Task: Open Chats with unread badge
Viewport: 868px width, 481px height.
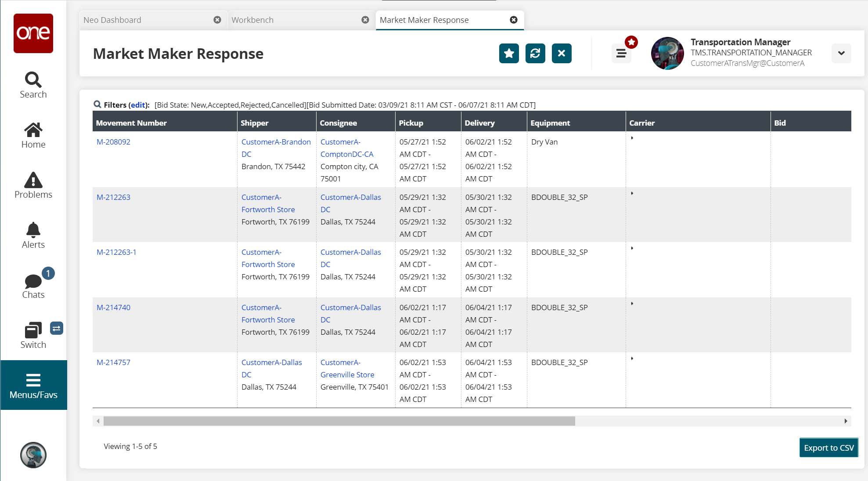Action: coord(33,286)
